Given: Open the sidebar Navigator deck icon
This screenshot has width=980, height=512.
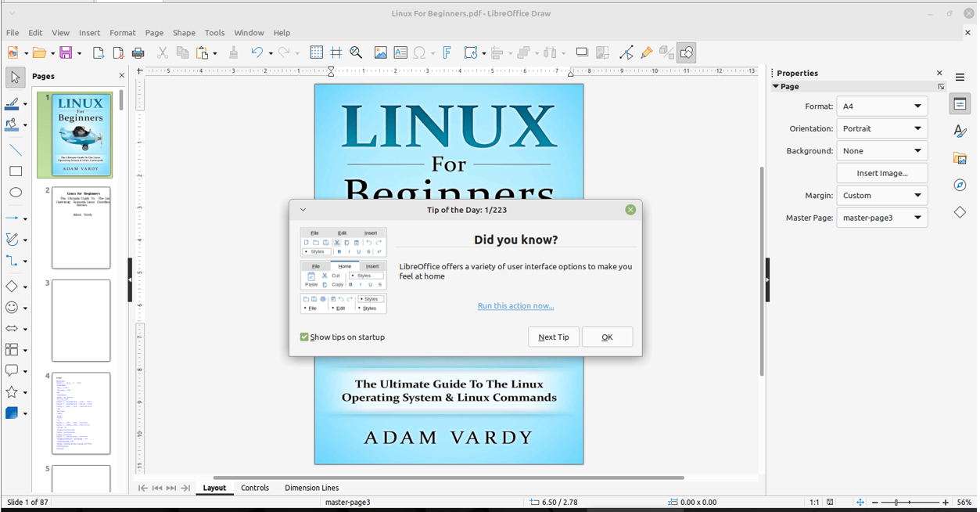Looking at the screenshot, I should click(960, 185).
